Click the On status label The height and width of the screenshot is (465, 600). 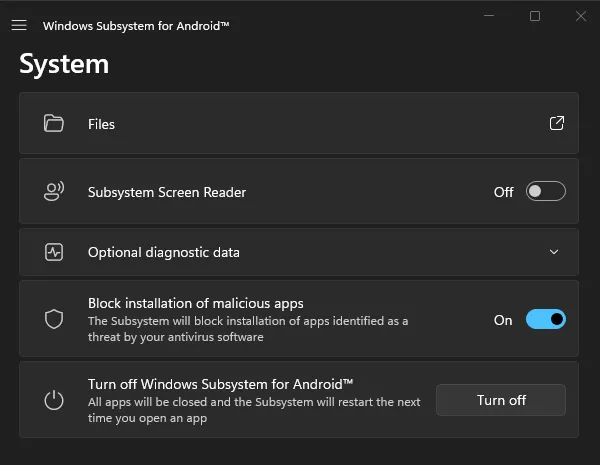pos(503,320)
